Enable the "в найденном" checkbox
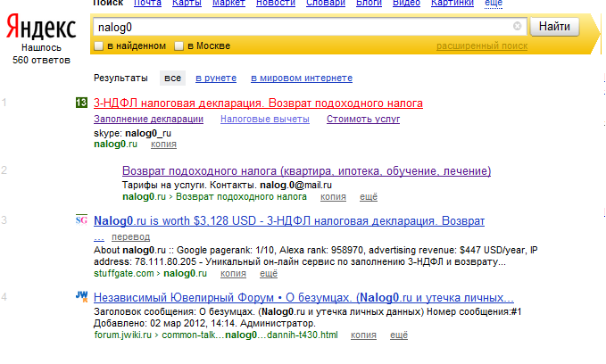606x364 pixels. click(99, 45)
